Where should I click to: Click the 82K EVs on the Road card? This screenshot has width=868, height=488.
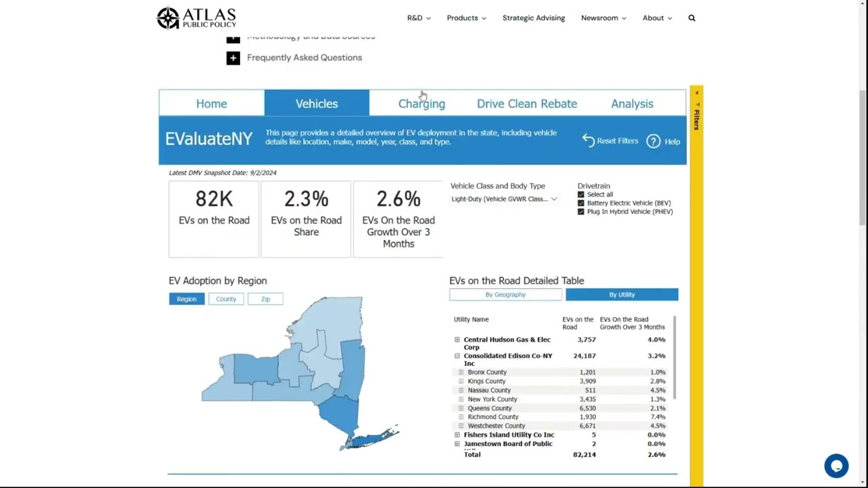[214, 219]
